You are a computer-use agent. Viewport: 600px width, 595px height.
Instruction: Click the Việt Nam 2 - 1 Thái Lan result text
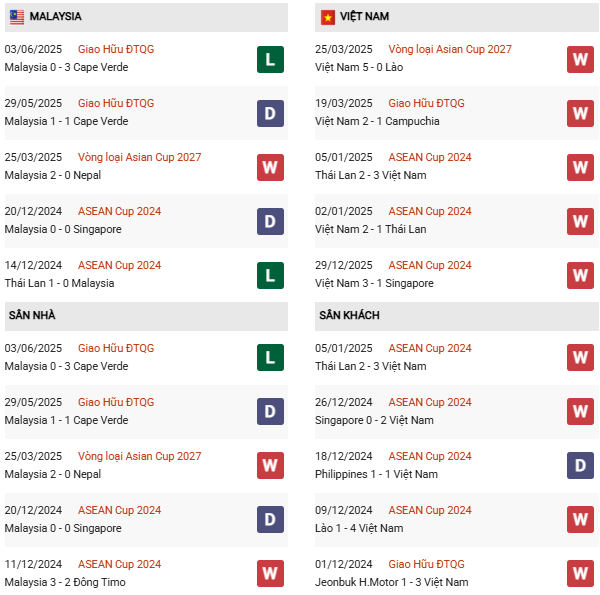370,229
